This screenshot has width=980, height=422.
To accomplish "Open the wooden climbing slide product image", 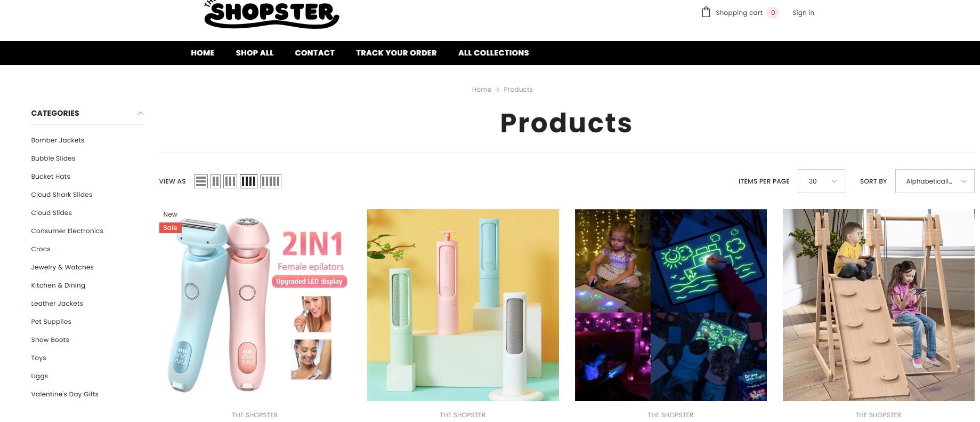I will (x=878, y=305).
